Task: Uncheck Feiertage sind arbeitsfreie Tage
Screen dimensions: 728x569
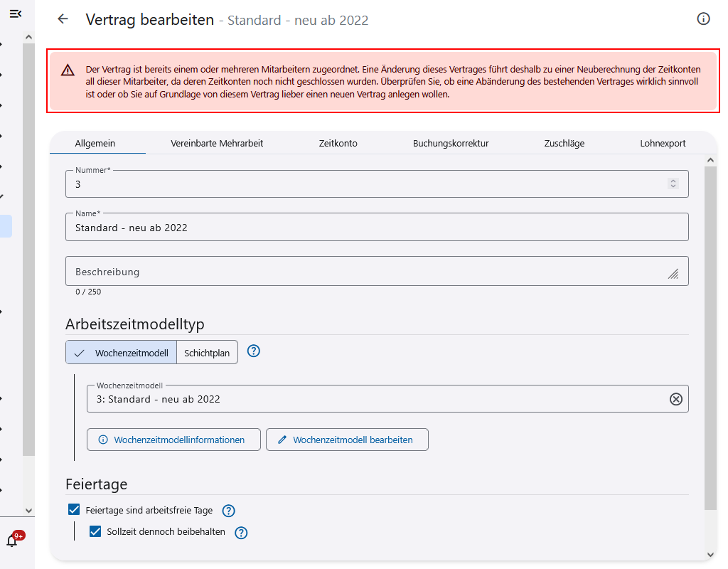Action: point(73,510)
